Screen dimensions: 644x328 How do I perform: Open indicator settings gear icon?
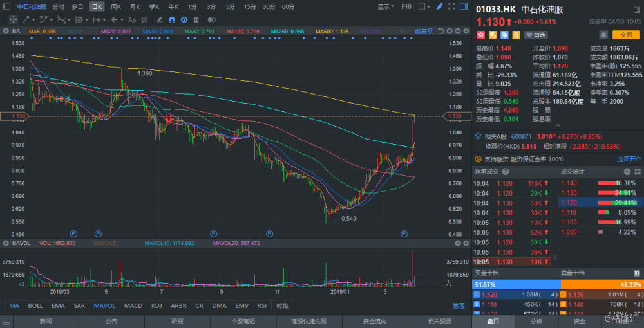click(467, 31)
